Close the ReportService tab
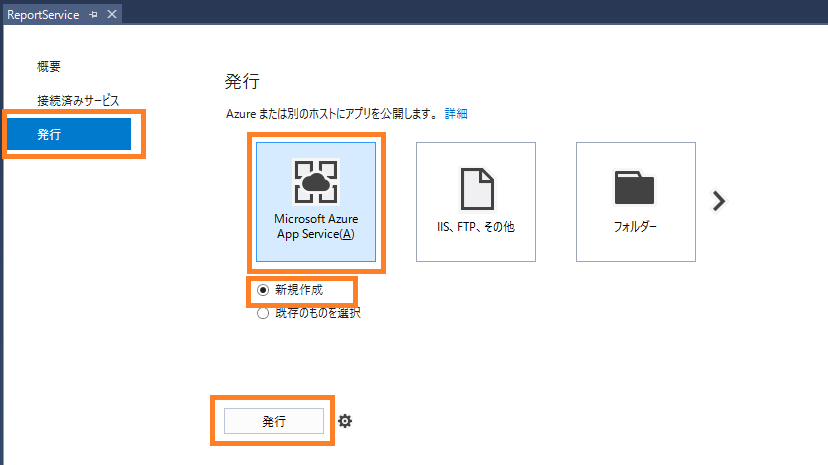This screenshot has width=828, height=465. click(x=112, y=14)
